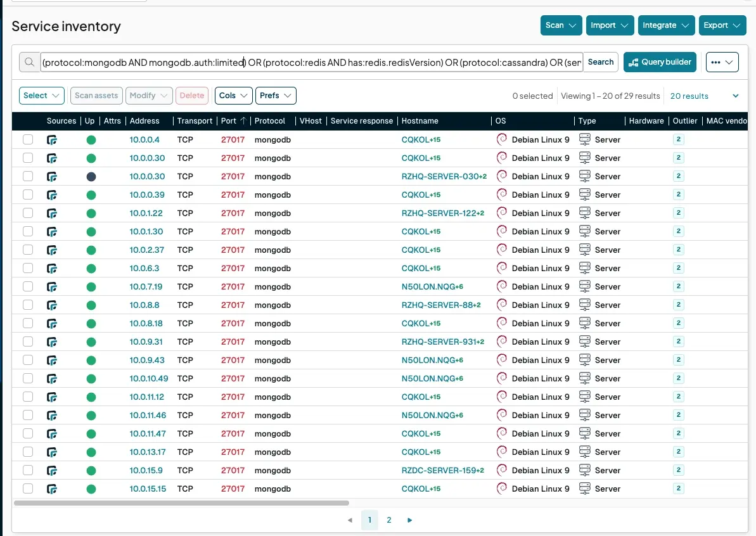756x536 pixels.
Task: Click the Search button
Action: (x=600, y=61)
